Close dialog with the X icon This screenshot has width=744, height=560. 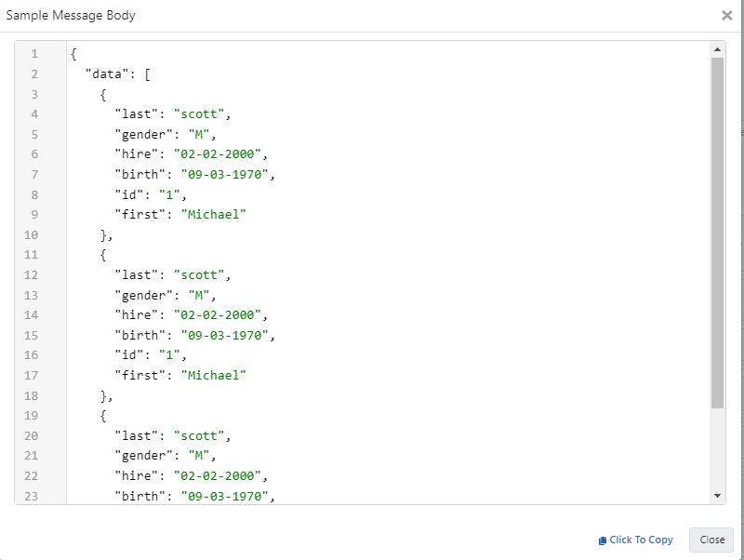tap(726, 15)
